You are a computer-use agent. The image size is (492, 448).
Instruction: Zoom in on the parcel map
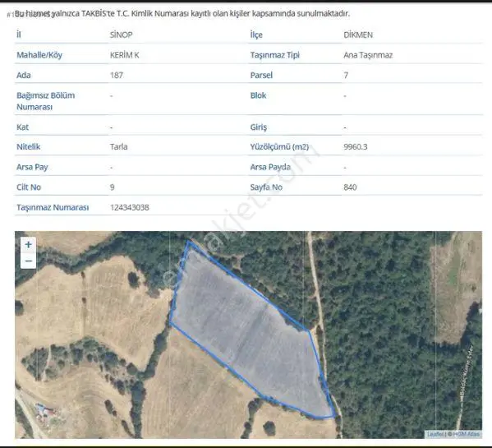point(28,245)
